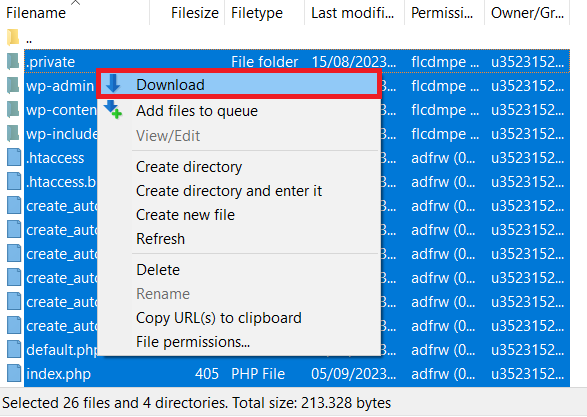The width and height of the screenshot is (587, 417).
Task: Click the File folder type of .private
Action: pyautogui.click(x=264, y=62)
